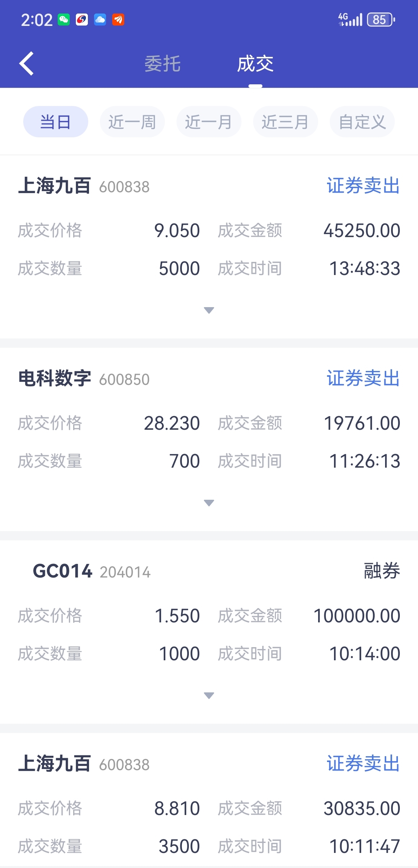Switch to the 成交 tab
The image size is (418, 868).
[x=255, y=64]
